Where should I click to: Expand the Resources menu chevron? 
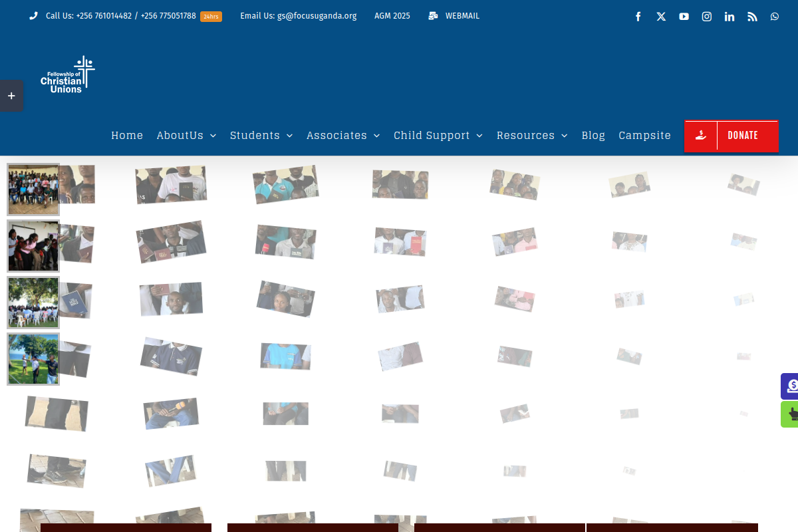[564, 136]
